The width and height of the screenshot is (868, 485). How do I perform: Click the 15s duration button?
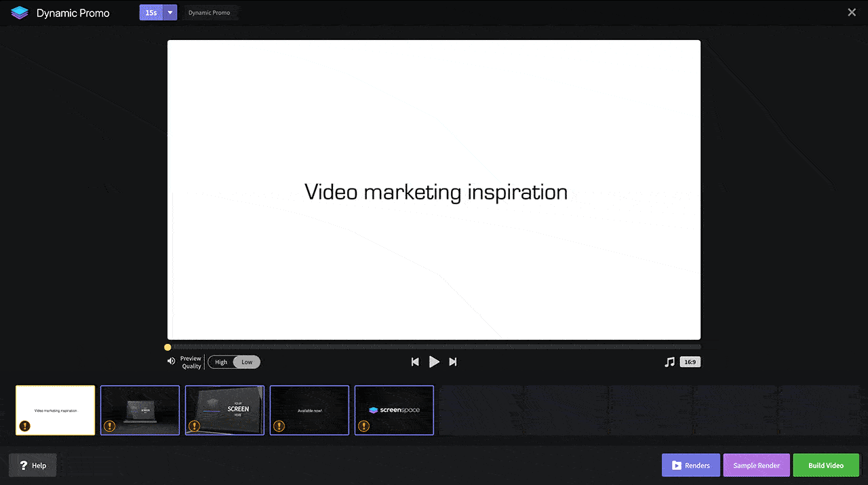click(151, 13)
